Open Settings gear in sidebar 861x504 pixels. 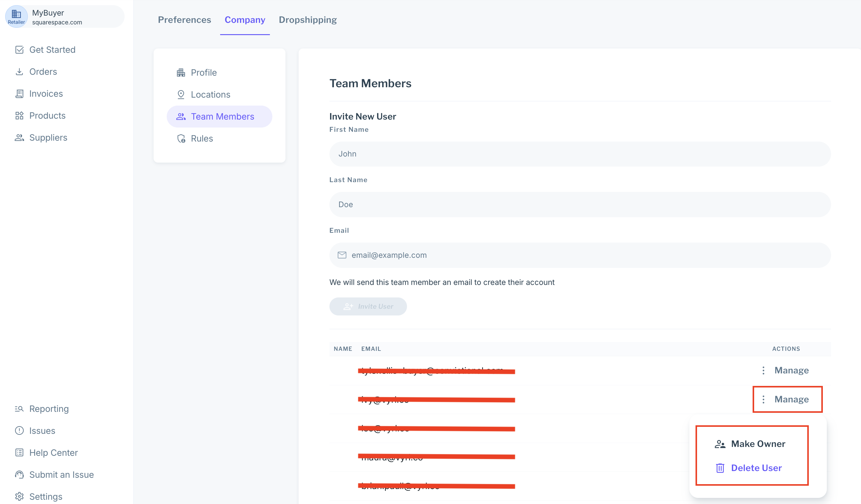click(20, 496)
